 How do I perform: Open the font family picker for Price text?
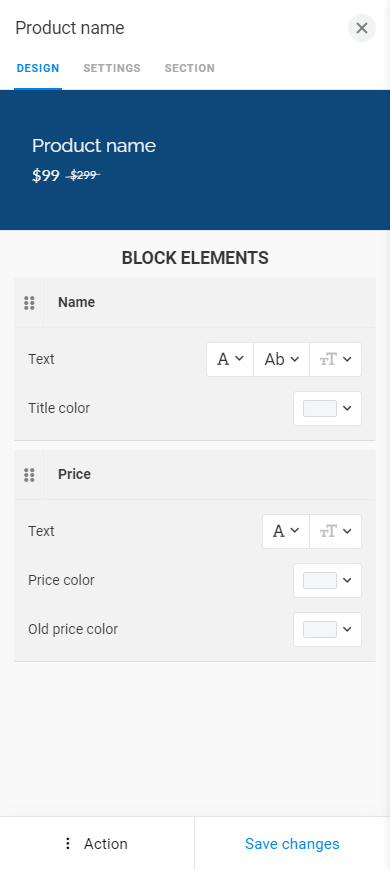(x=286, y=532)
